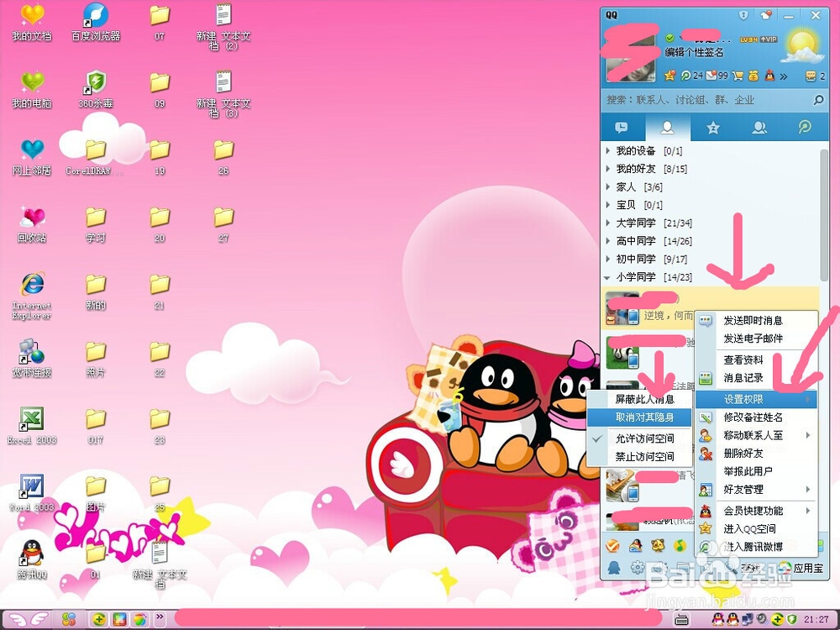Image resolution: width=840 pixels, height=630 pixels.
Task: Select Word 2003 desktop shortcut
Action: coord(32,492)
